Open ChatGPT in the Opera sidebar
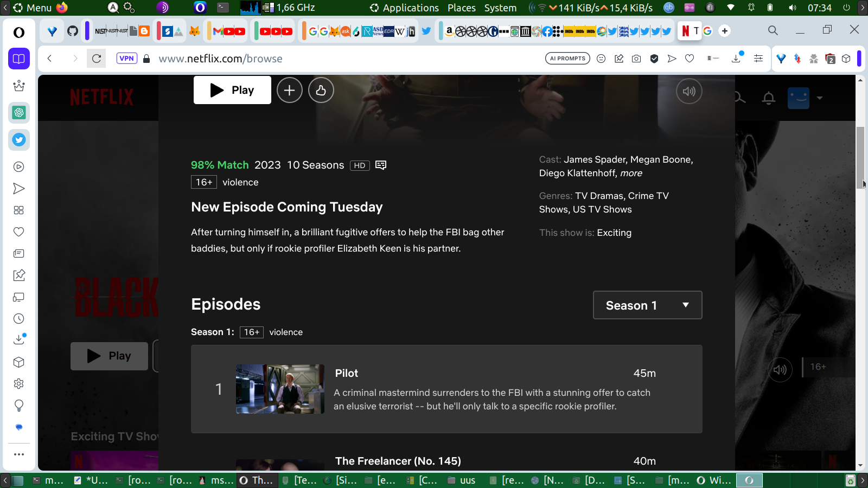 19,113
